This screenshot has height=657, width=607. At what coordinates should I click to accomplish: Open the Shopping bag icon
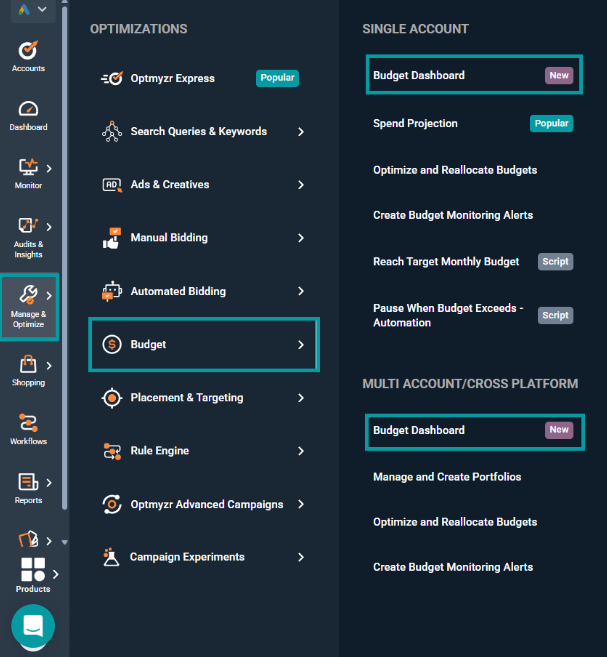coord(28,366)
